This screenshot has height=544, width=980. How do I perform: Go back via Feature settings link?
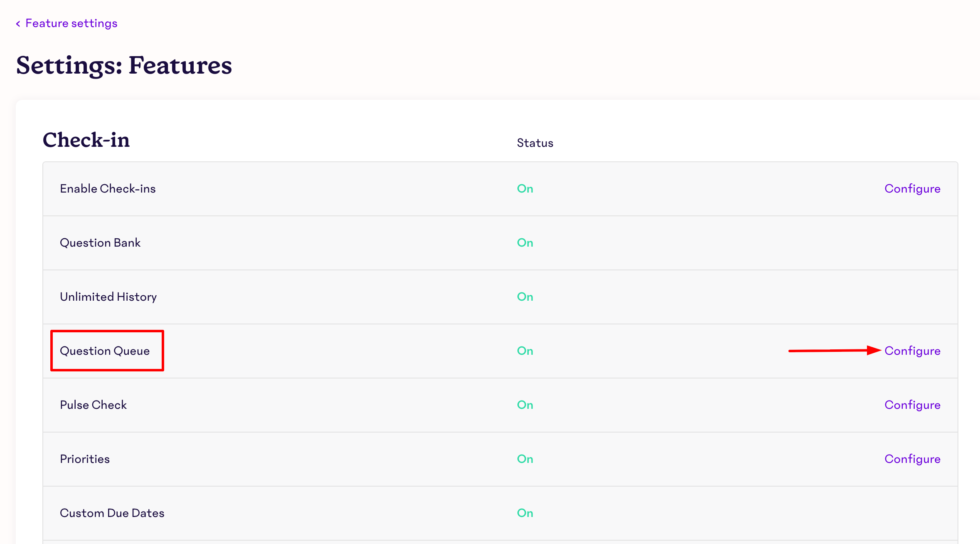click(71, 23)
